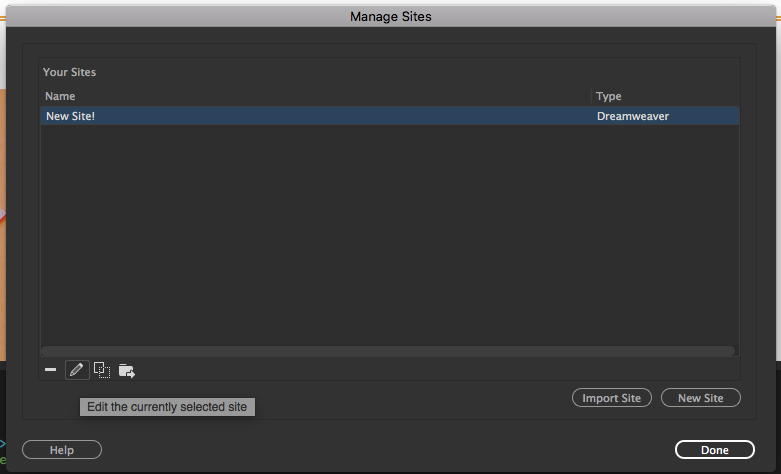Create a site with New Site button

click(700, 398)
